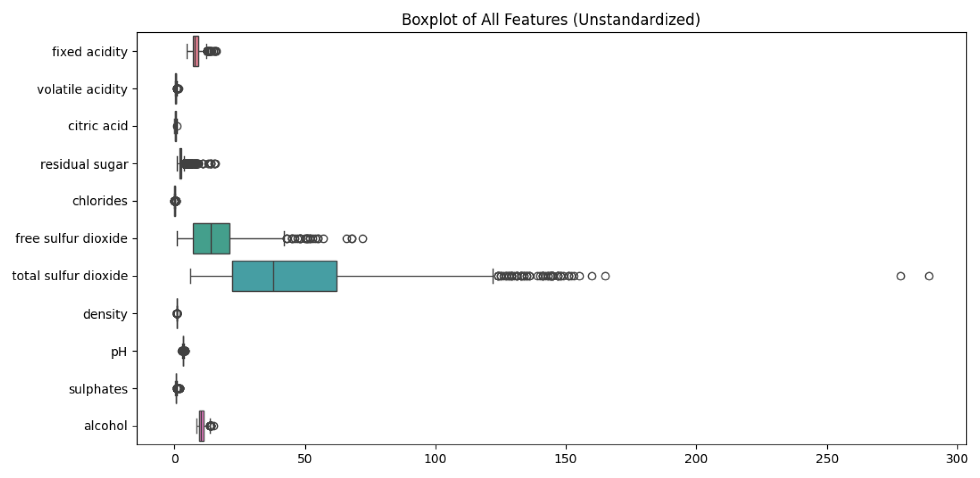Click the "fixed acidity" axis label

pyautogui.click(x=89, y=52)
